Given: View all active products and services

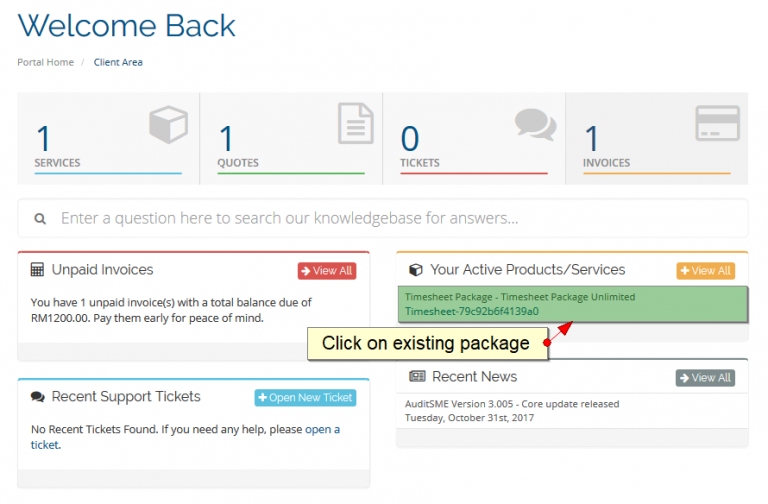Looking at the screenshot, I should pos(705,271).
